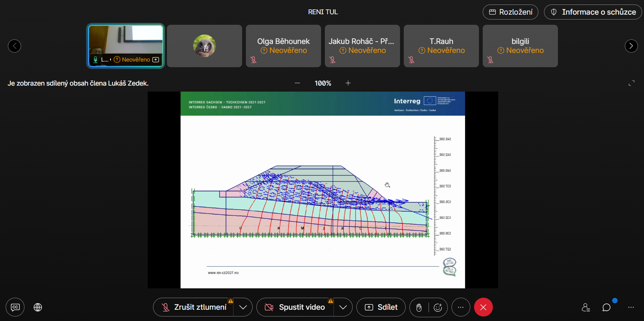Screen dimensions: 644x321
Task: Open more options in the bottom-right corner
Action: (631, 307)
